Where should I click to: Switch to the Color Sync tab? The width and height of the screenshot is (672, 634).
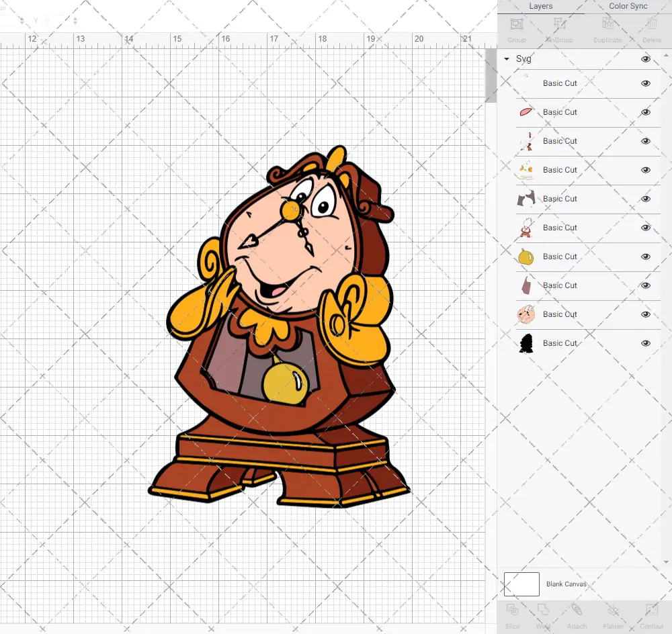point(628,7)
